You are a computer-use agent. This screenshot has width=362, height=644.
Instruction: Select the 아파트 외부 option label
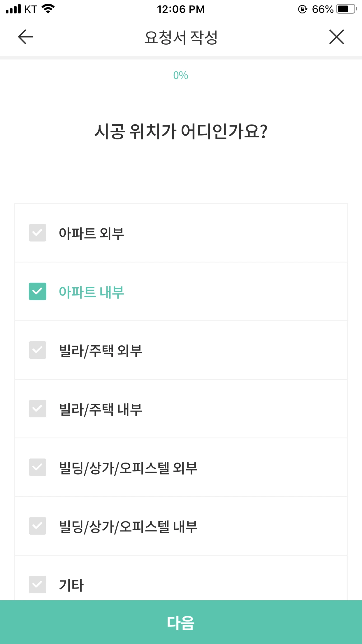click(92, 233)
